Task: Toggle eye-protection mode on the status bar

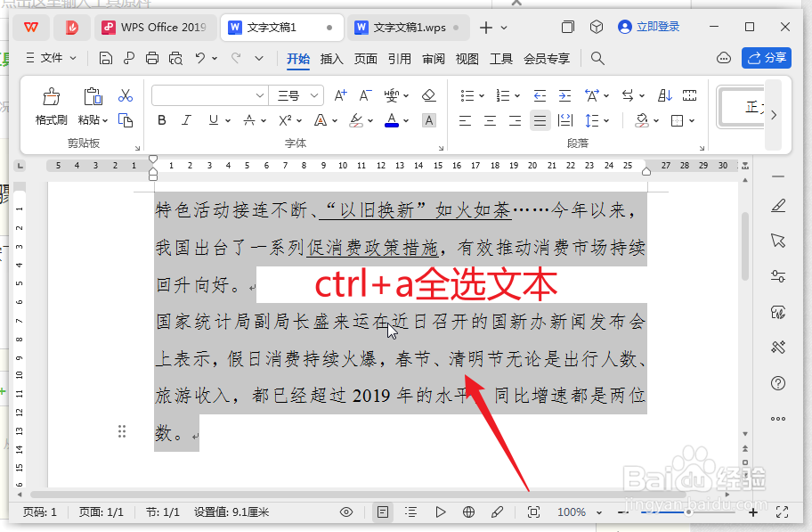Action: coord(346,512)
